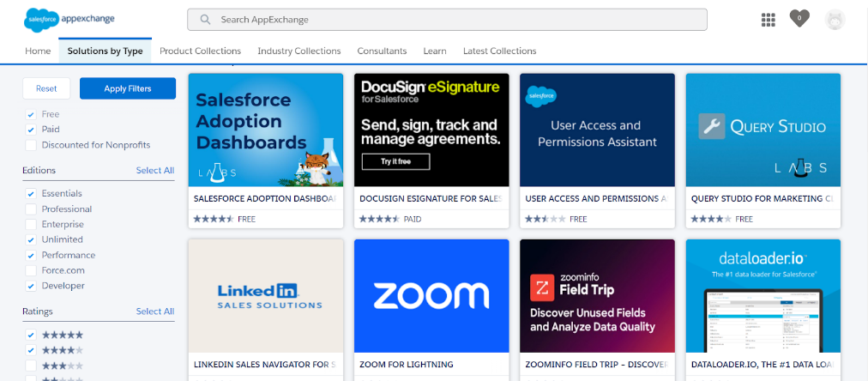
Task: Click LINKEDIN SALES NAVIGATOR title
Action: [265, 365]
